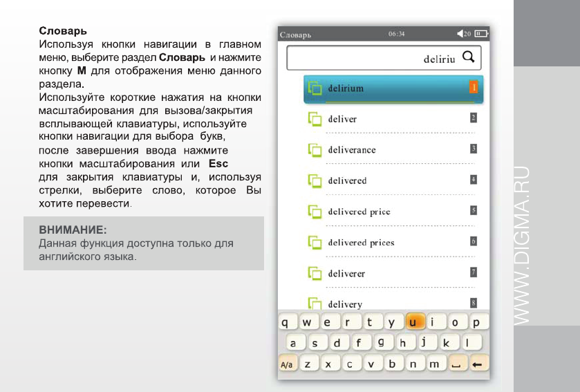Click the copy icon beside delivered prices
The image size is (580, 392).
tap(315, 242)
